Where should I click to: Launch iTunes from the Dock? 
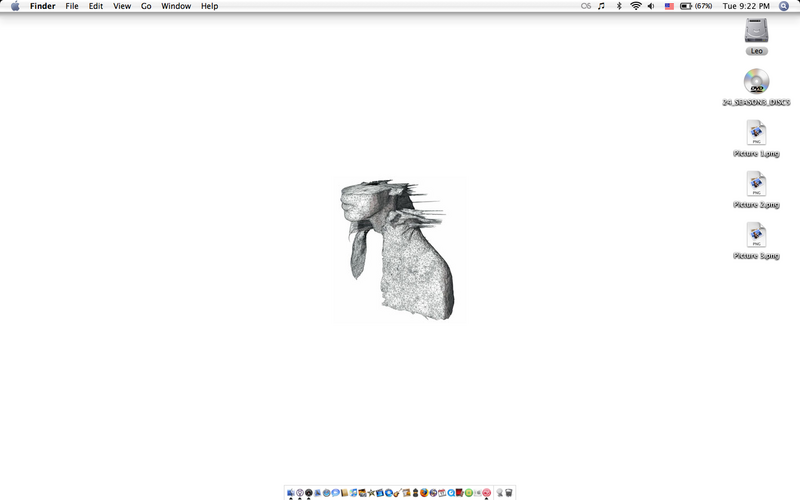tap(353, 493)
